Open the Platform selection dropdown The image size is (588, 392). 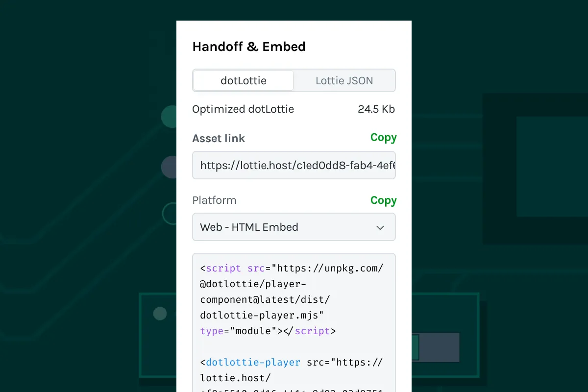[294, 227]
